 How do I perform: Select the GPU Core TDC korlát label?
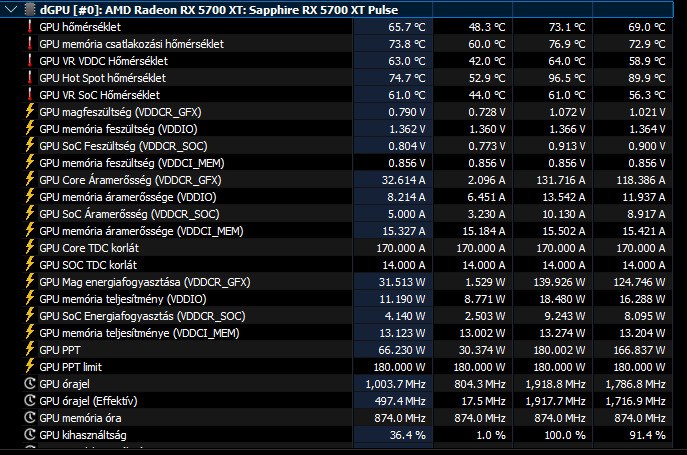(x=89, y=248)
